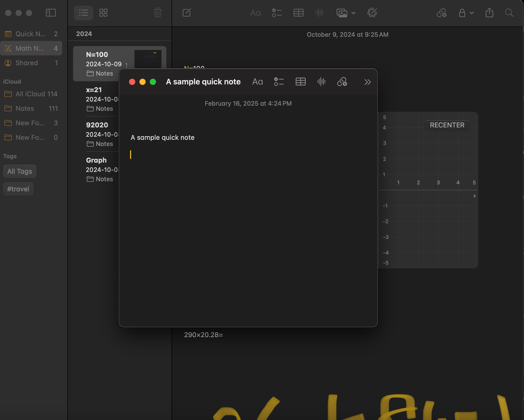524x420 pixels.
Task: Click the February 16, 2025 date in quick note
Action: (x=248, y=104)
